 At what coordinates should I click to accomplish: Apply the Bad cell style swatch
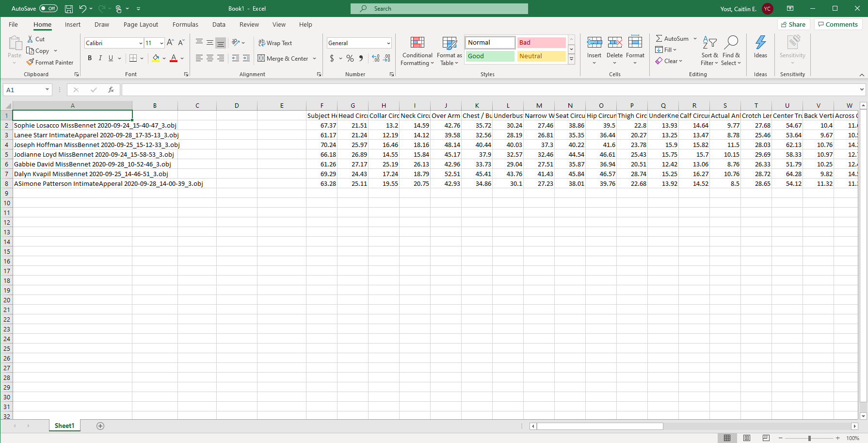point(541,43)
